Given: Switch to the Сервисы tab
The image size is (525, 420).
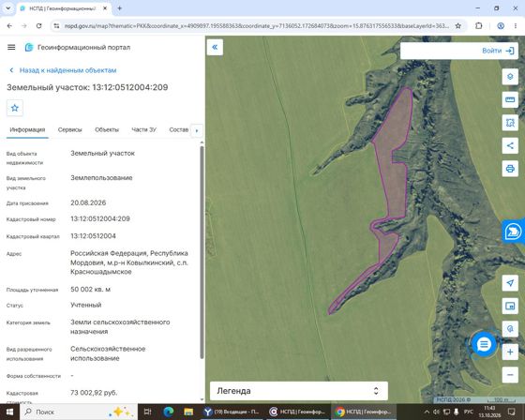Looking at the screenshot, I should coord(69,129).
